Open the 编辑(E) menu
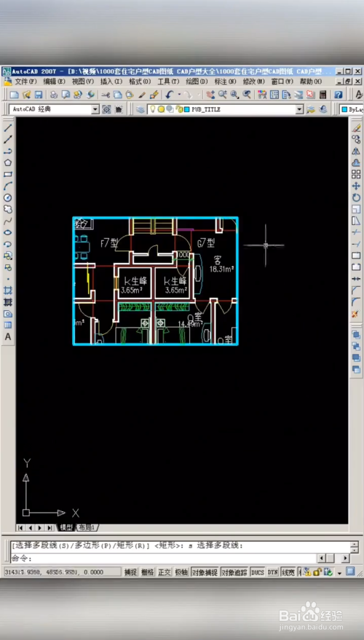 [x=55, y=82]
